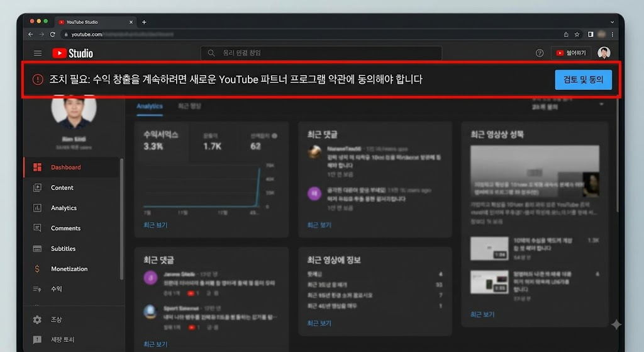
Task: Open the hamburger navigation menu
Action: tap(37, 53)
